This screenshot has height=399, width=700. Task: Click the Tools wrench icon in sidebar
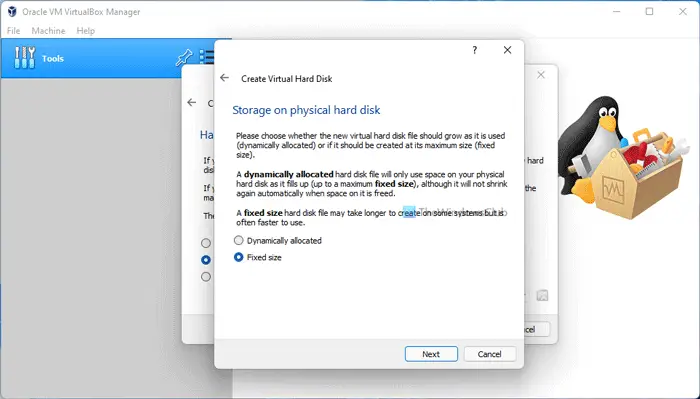[25, 58]
